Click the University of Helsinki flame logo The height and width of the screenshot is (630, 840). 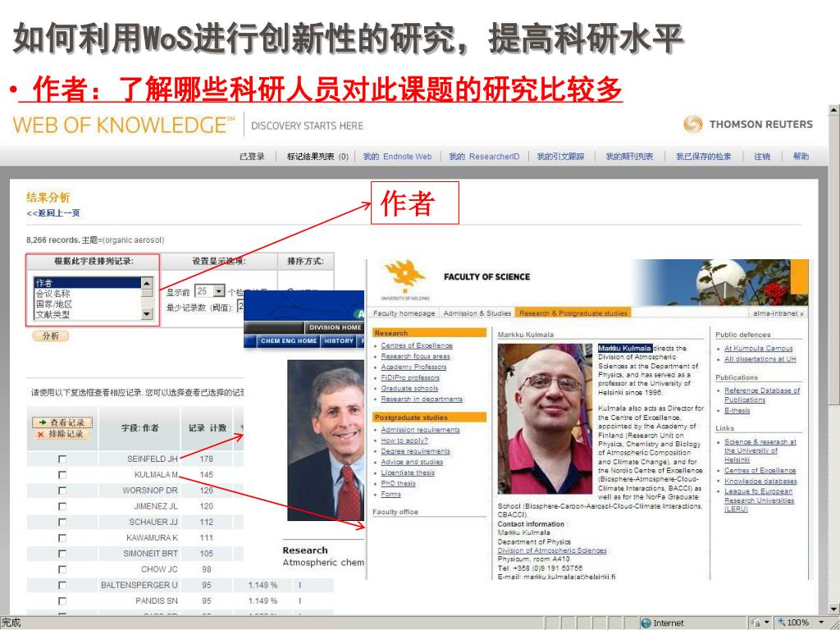tap(405, 276)
